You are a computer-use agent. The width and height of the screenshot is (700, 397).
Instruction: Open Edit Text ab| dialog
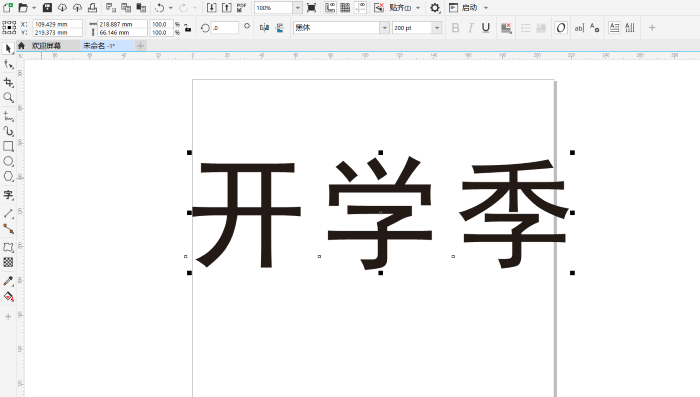coord(579,28)
